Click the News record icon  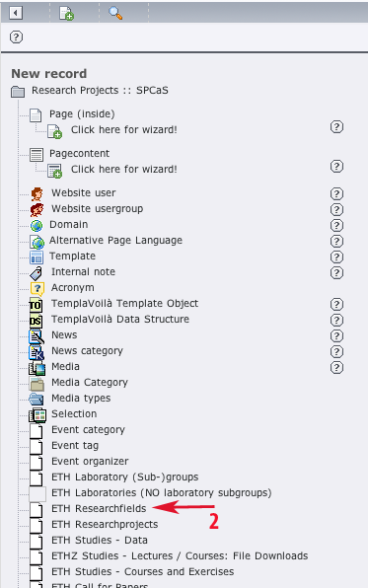point(37,336)
